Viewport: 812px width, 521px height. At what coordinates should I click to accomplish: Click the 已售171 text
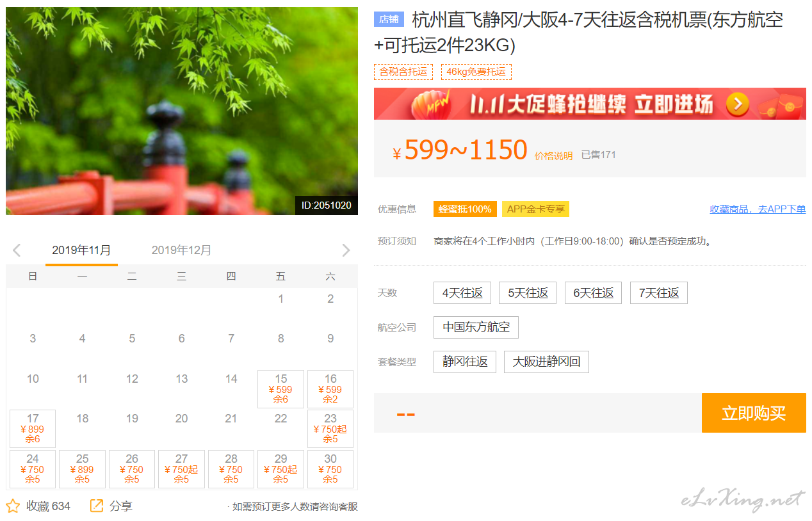pyautogui.click(x=598, y=155)
